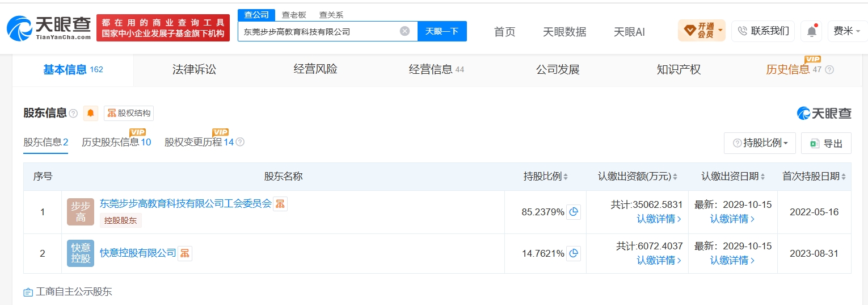This screenshot has width=868, height=305.
Task: Open the 持股比例 dropdown filter
Action: point(760,143)
